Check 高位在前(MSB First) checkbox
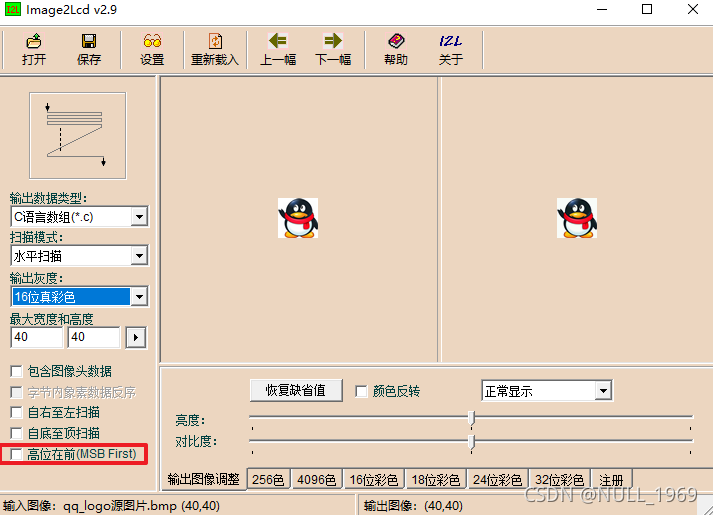The width and height of the screenshot is (713, 515). coord(16,454)
